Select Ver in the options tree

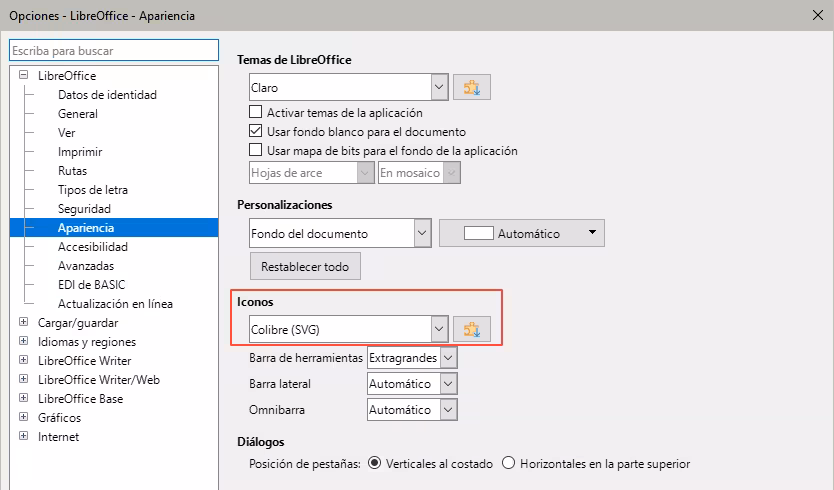pyautogui.click(x=66, y=132)
